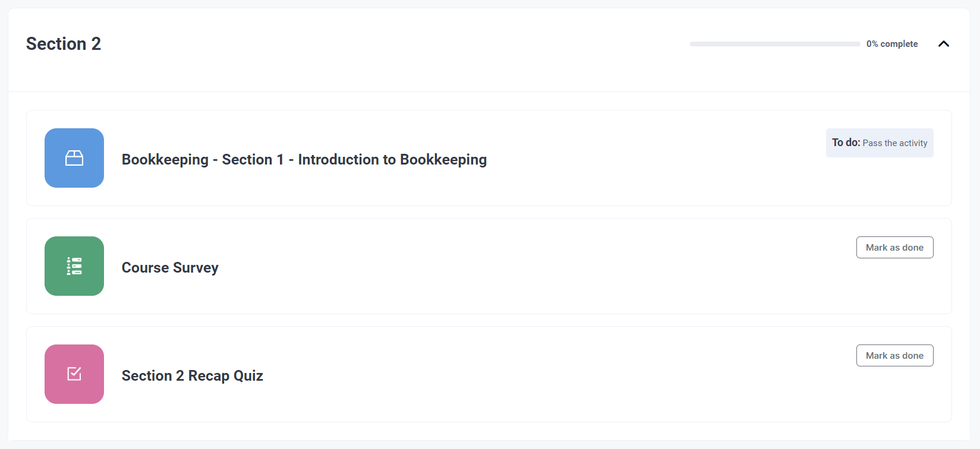Click the green survey icon in the second card
This screenshot has height=449, width=980.
pyautogui.click(x=74, y=266)
